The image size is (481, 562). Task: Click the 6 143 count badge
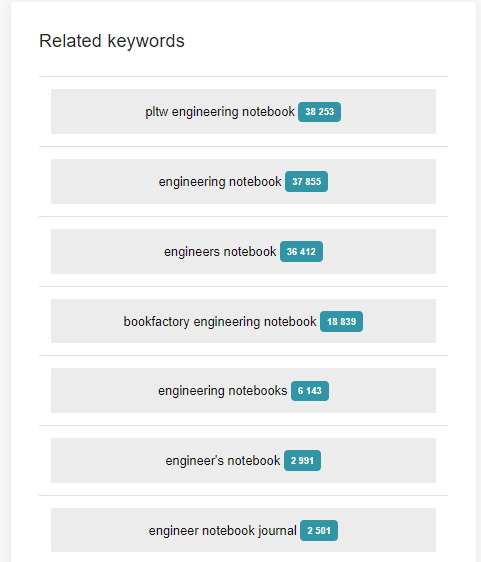(x=310, y=391)
